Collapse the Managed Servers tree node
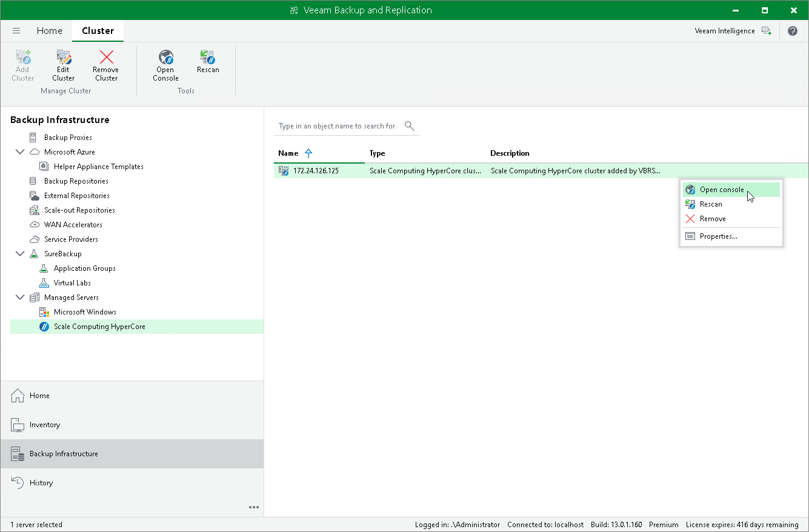 click(20, 298)
